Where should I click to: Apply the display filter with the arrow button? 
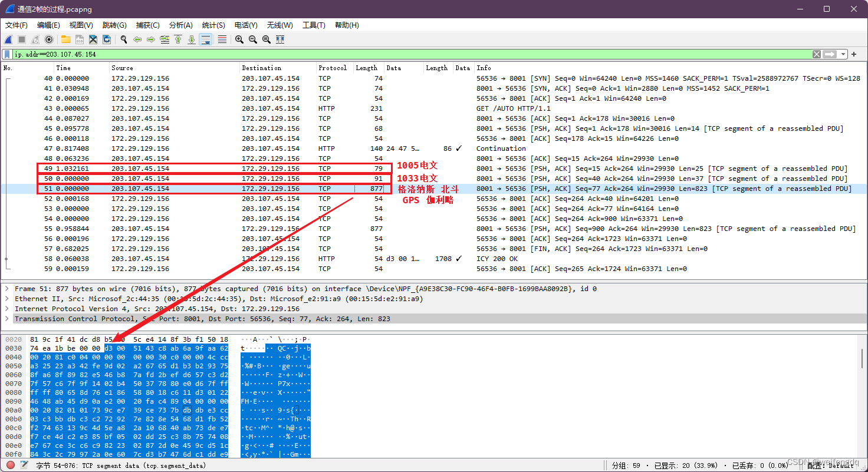829,54
